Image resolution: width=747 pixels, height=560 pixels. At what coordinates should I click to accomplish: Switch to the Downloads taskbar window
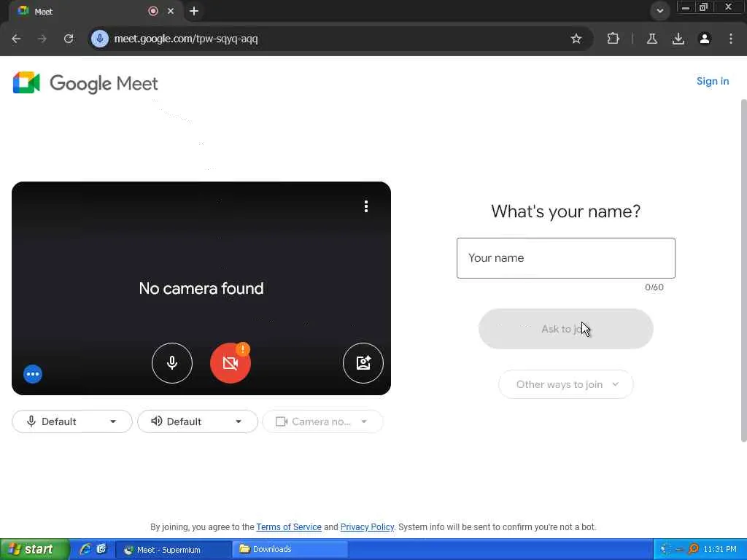[290, 550]
